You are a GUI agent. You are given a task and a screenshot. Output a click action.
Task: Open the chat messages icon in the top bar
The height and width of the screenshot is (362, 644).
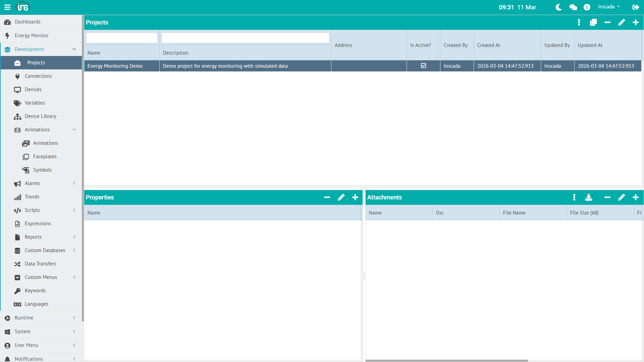coord(573,7)
